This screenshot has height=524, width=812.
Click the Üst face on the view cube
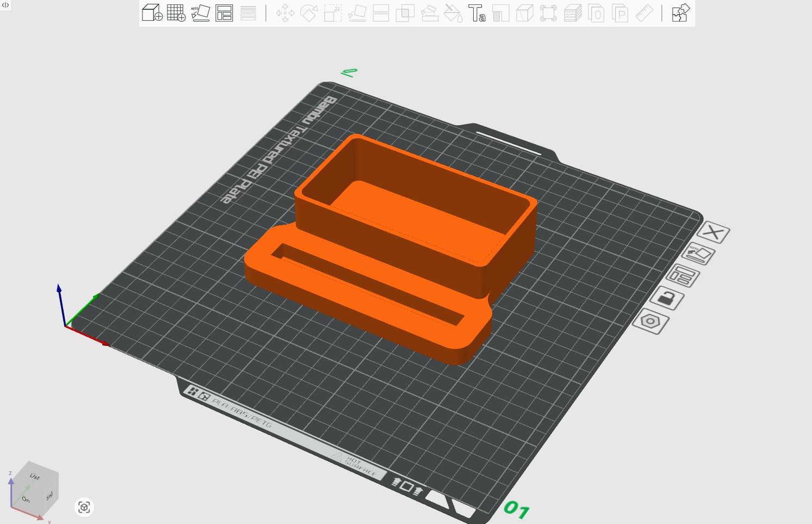[x=35, y=477]
